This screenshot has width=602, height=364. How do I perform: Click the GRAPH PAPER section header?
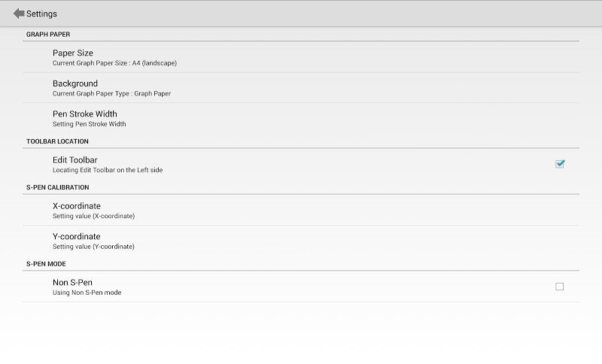point(48,35)
